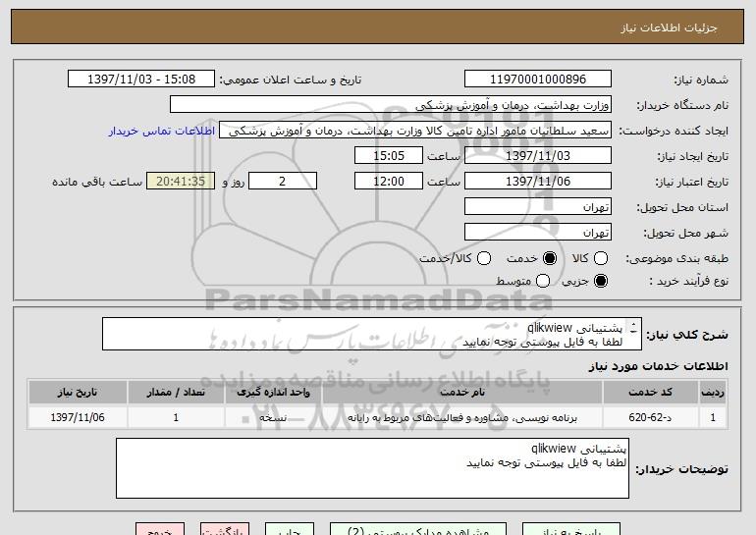
Task: Click table date cell 1397/11/06
Action: pyautogui.click(x=78, y=417)
